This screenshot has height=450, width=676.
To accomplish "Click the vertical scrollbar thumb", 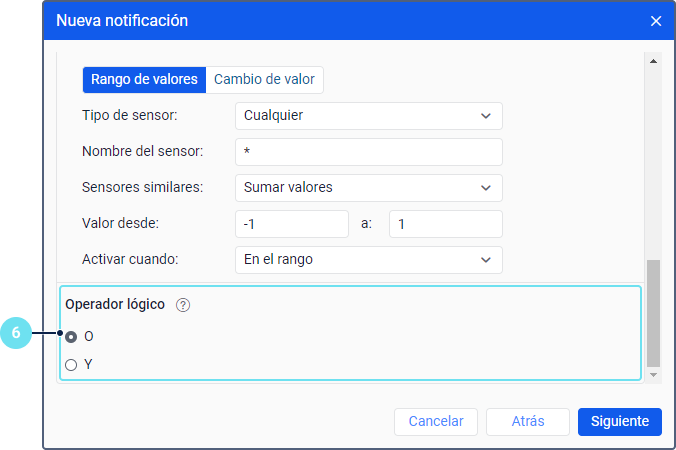I will [654, 313].
